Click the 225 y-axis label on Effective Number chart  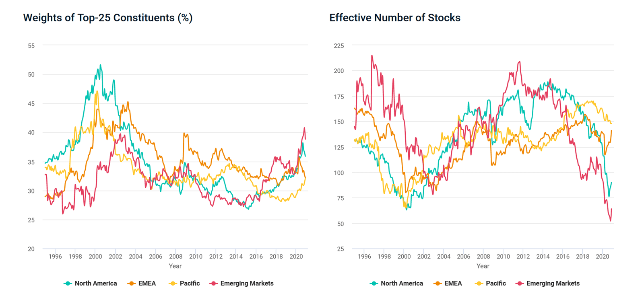[x=339, y=46]
